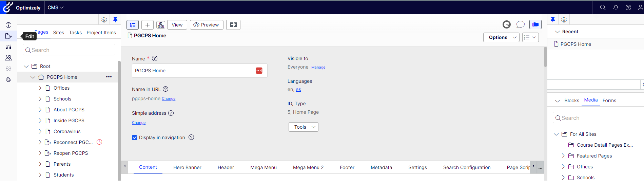The image size is (644, 184).
Task: Open the help question mark in top bar
Action: click(x=628, y=7)
